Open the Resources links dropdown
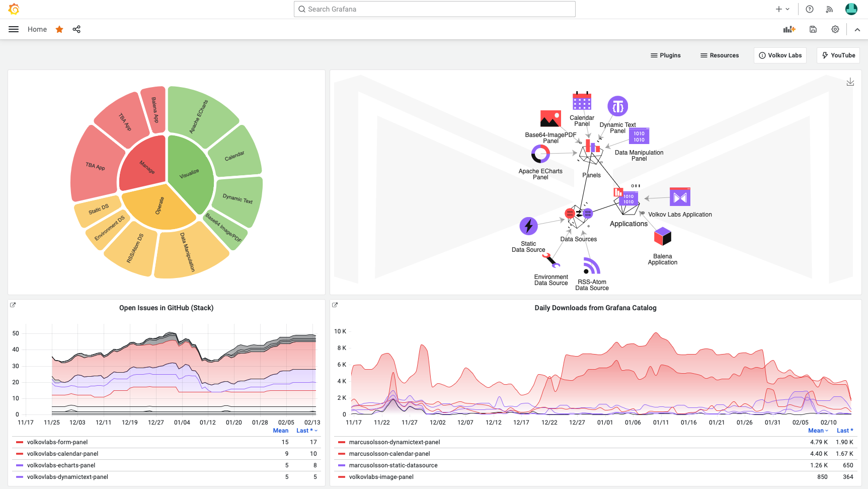This screenshot has width=868, height=489. point(720,55)
